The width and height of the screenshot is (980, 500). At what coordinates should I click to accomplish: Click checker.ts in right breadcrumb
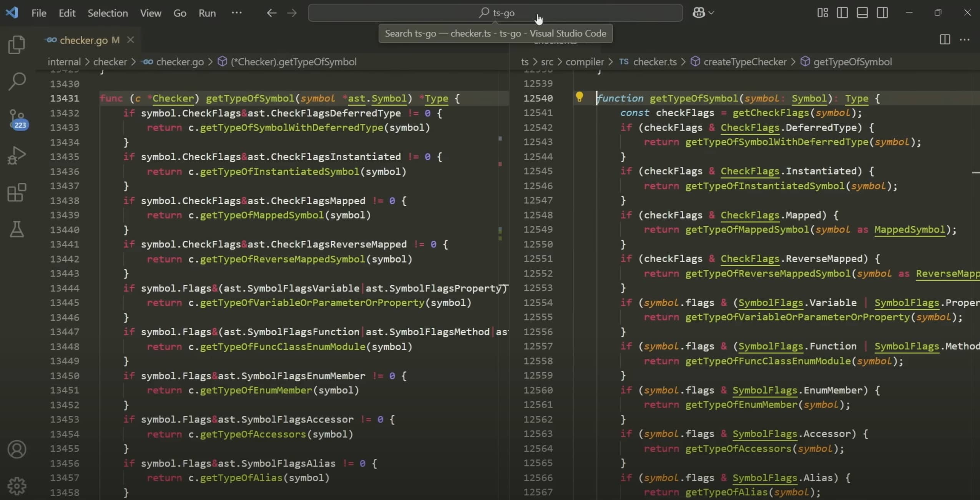tap(655, 62)
